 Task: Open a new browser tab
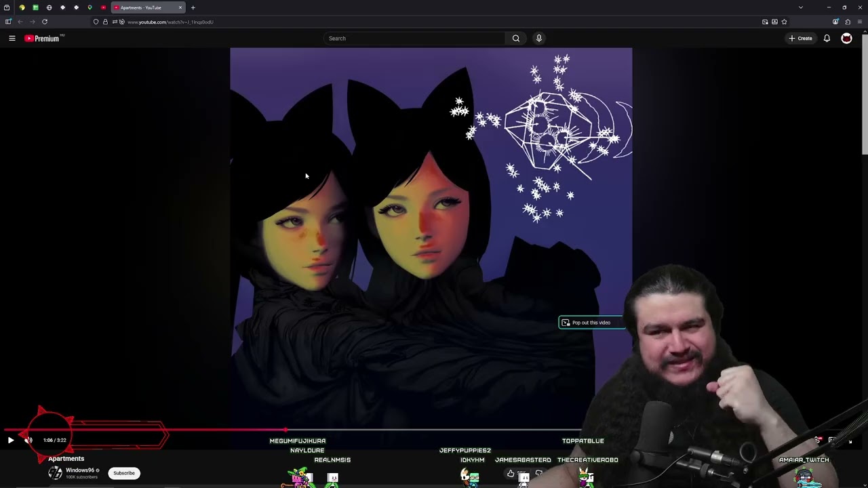click(x=193, y=7)
